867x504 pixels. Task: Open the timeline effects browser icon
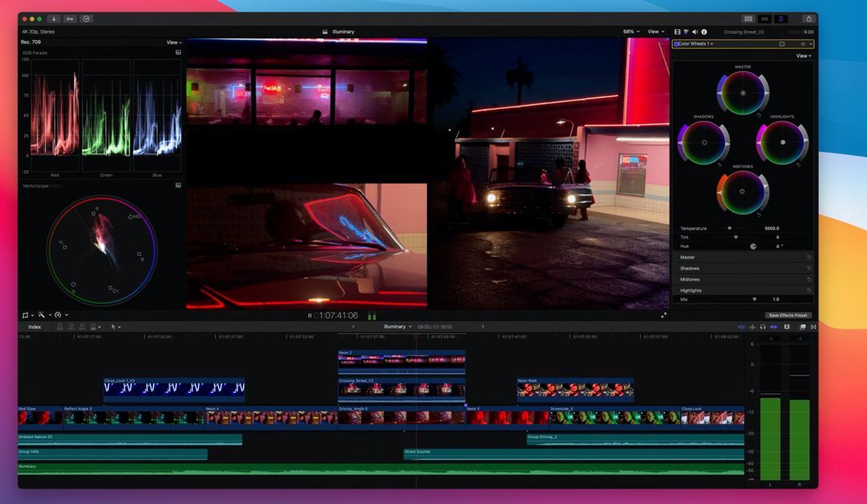[x=803, y=327]
